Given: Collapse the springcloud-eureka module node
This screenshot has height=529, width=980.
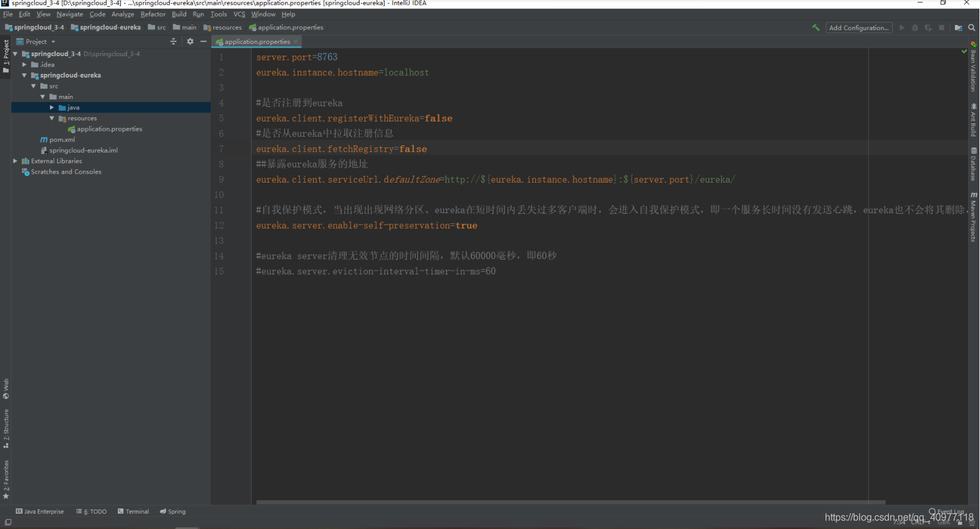Looking at the screenshot, I should click(24, 75).
